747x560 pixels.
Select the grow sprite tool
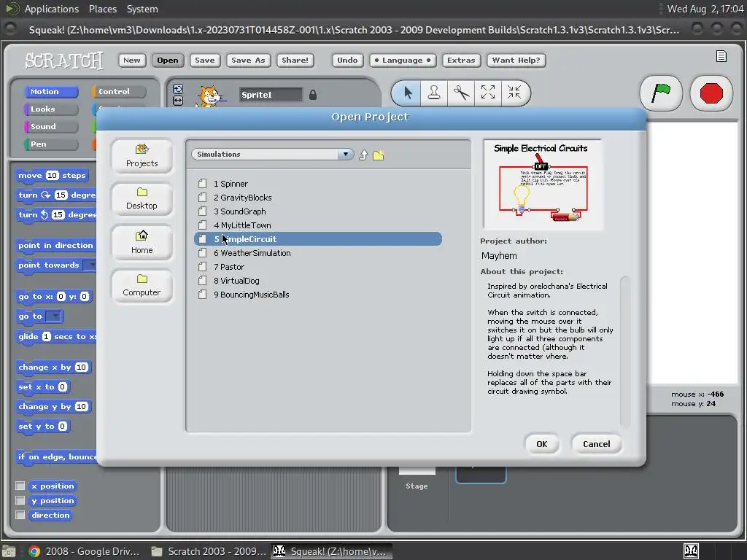click(x=488, y=93)
